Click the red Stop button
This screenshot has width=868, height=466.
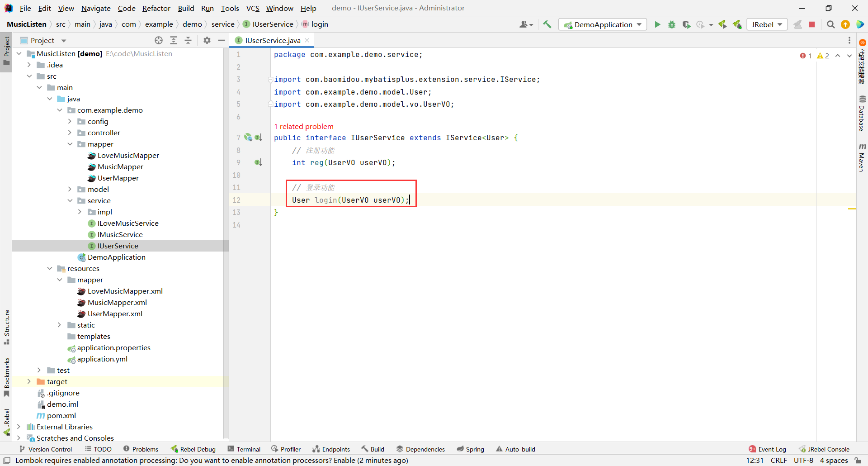812,24
